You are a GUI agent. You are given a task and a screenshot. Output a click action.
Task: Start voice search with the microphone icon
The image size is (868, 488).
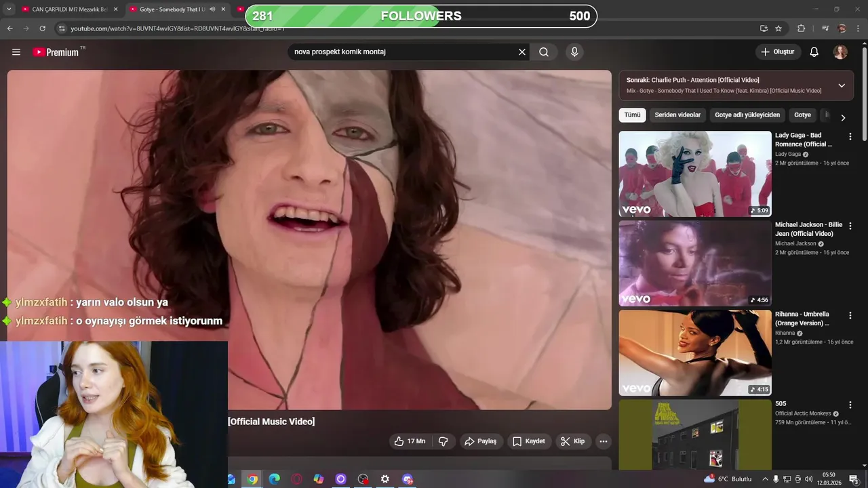point(574,52)
